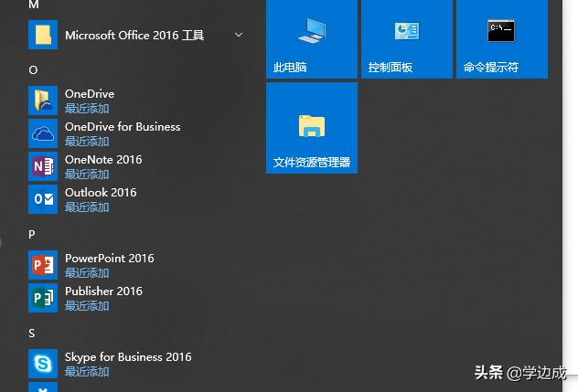Click the OneNote 2016 label
Screen dimensions: 578x392
point(103,160)
